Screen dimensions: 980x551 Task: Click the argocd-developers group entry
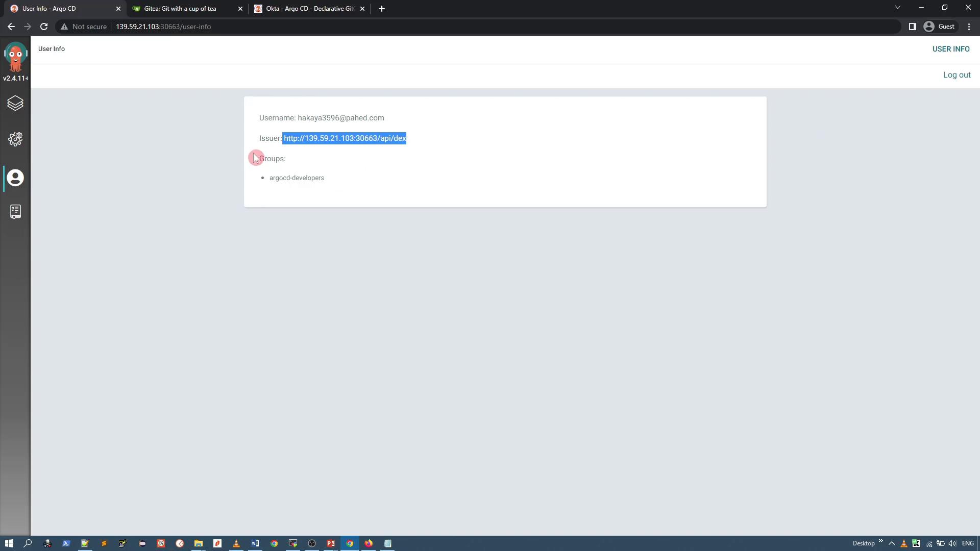click(x=297, y=178)
